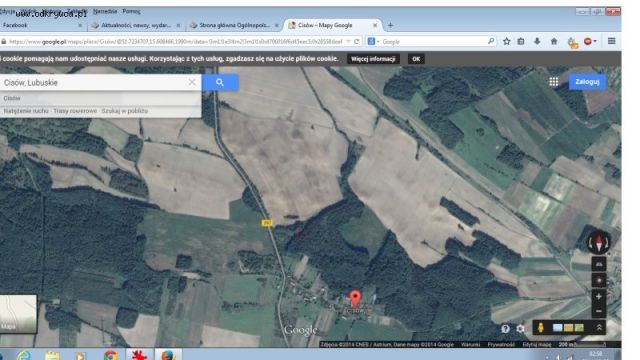Viewport: 640px width, 360px height.
Task: Open Więcej informacji cookie link
Action: coord(373,59)
